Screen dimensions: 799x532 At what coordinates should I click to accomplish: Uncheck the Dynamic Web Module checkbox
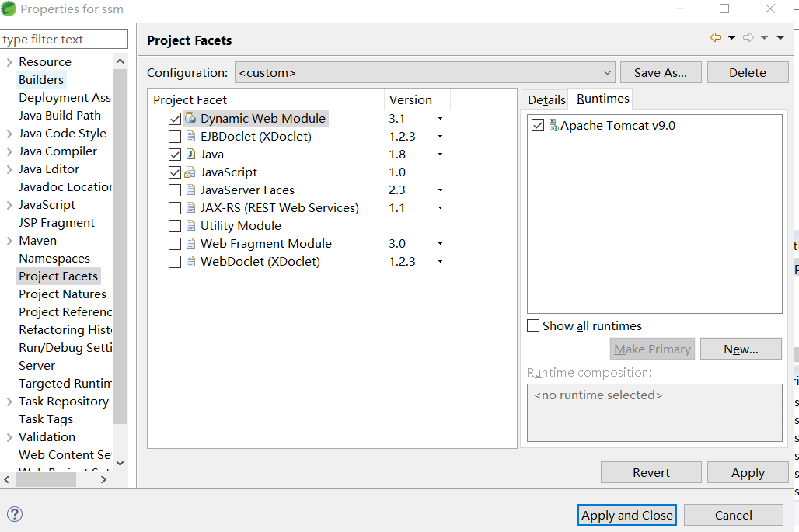(175, 119)
